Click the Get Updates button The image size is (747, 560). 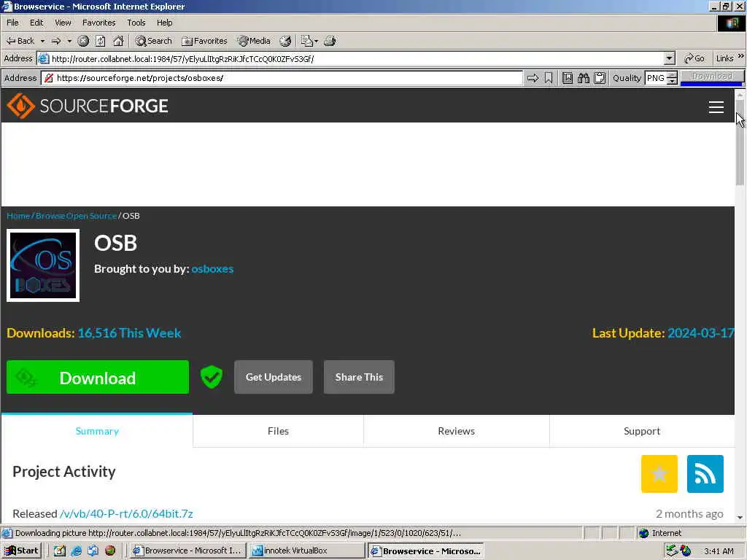[x=274, y=377]
